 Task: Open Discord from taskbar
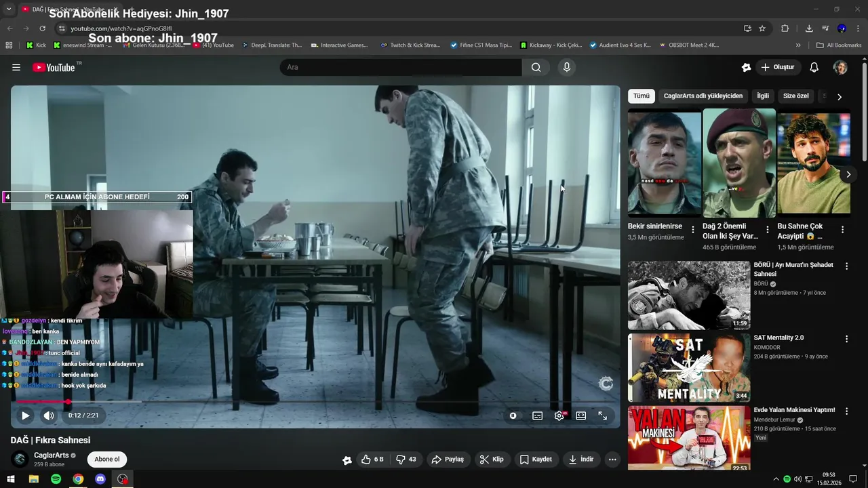click(100, 479)
